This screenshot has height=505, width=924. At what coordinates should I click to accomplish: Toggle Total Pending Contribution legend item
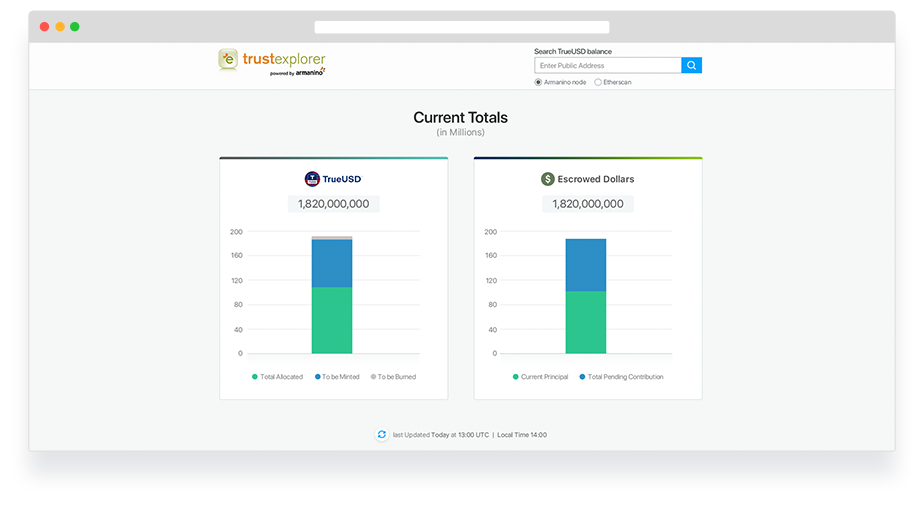click(620, 377)
